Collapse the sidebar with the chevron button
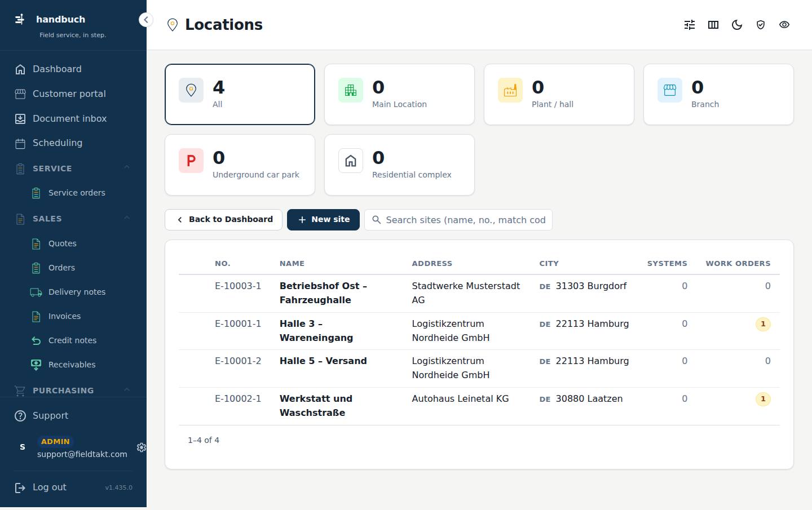812x510 pixels. (146, 20)
